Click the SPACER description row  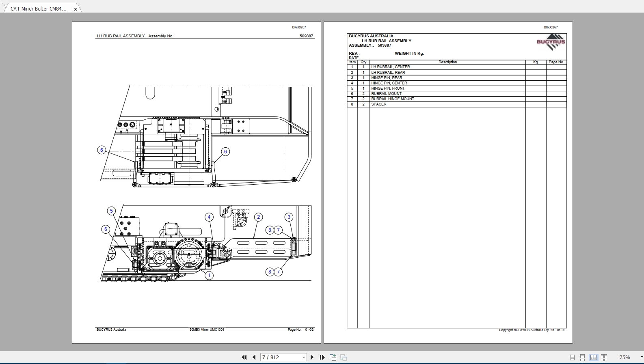point(457,104)
